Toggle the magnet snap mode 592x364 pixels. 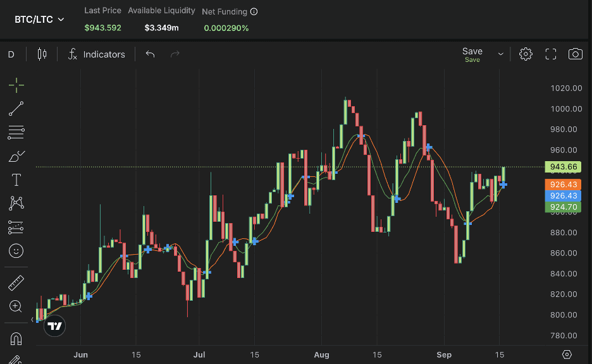point(16,339)
